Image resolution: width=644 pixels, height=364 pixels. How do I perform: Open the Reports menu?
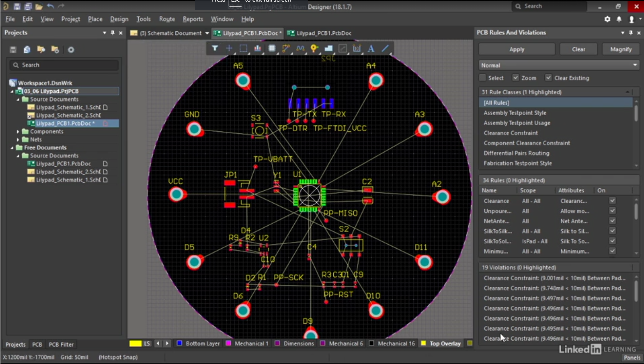pos(193,19)
